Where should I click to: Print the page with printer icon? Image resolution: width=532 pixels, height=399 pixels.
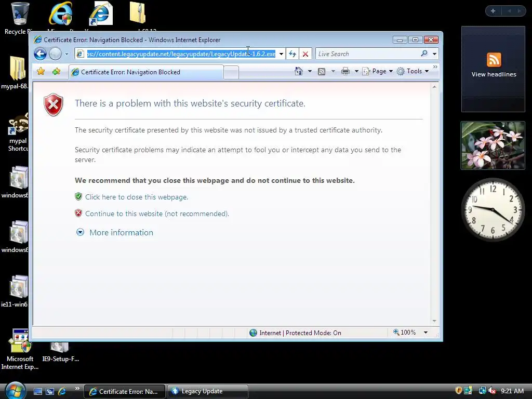pyautogui.click(x=345, y=71)
